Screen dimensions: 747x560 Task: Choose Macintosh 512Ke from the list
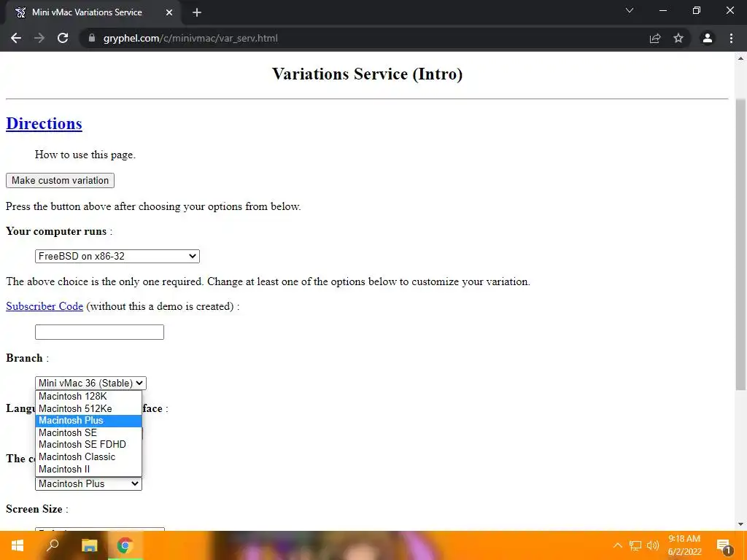point(88,408)
